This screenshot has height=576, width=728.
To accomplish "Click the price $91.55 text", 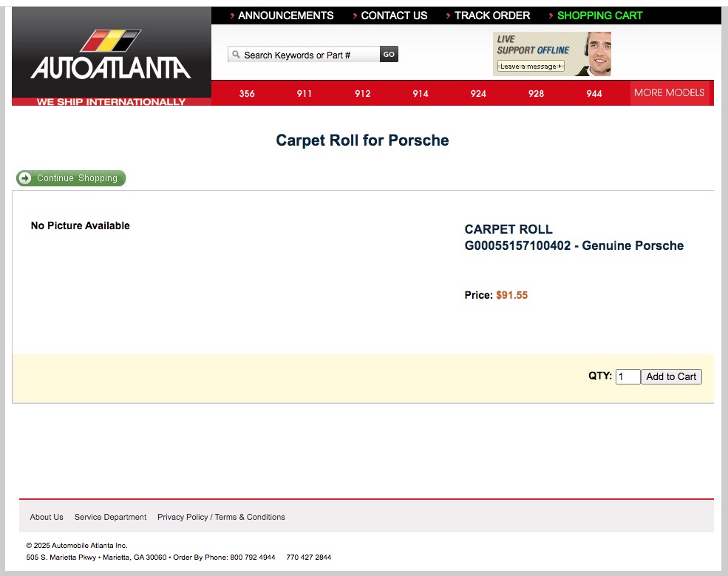I will point(511,295).
